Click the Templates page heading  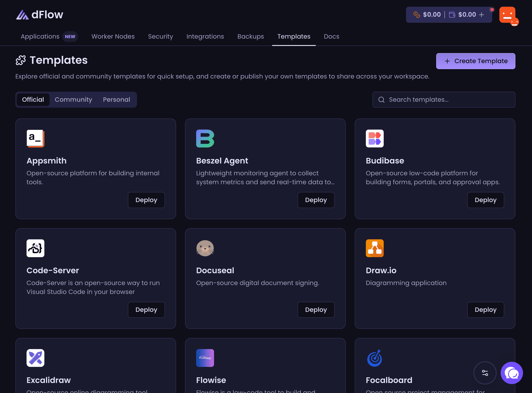point(59,60)
